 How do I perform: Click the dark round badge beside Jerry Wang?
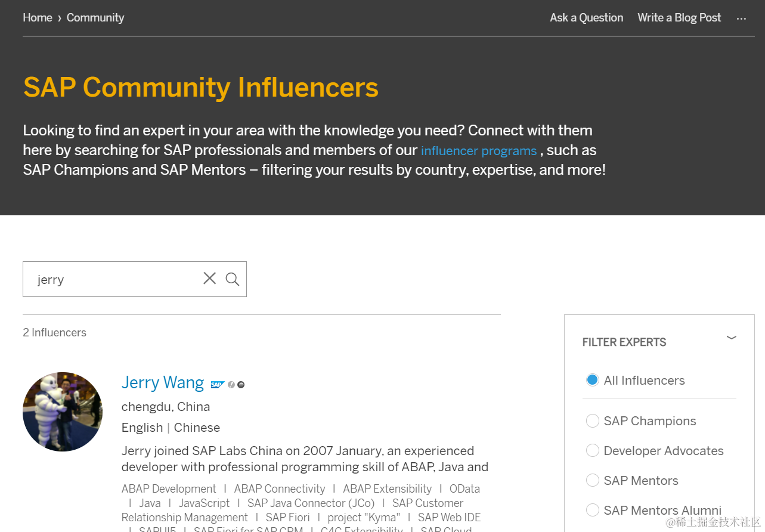click(241, 385)
